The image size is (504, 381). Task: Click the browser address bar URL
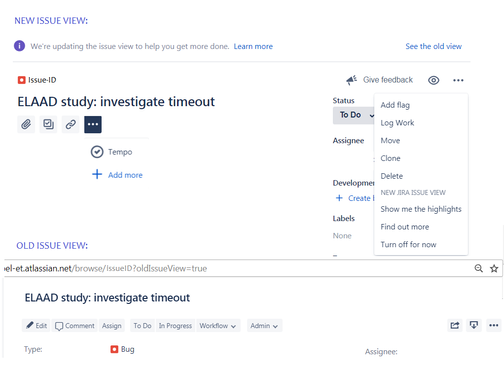(106, 268)
